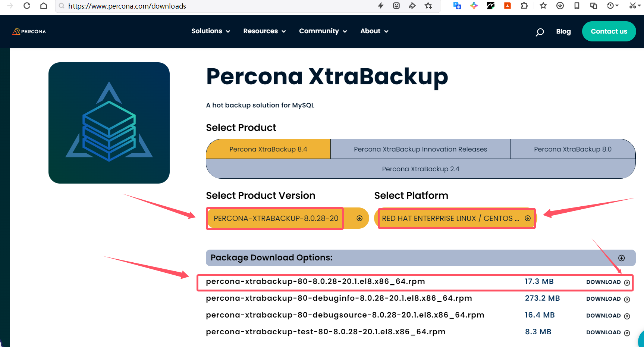Expand the About menu
The height and width of the screenshot is (347, 644).
(374, 31)
